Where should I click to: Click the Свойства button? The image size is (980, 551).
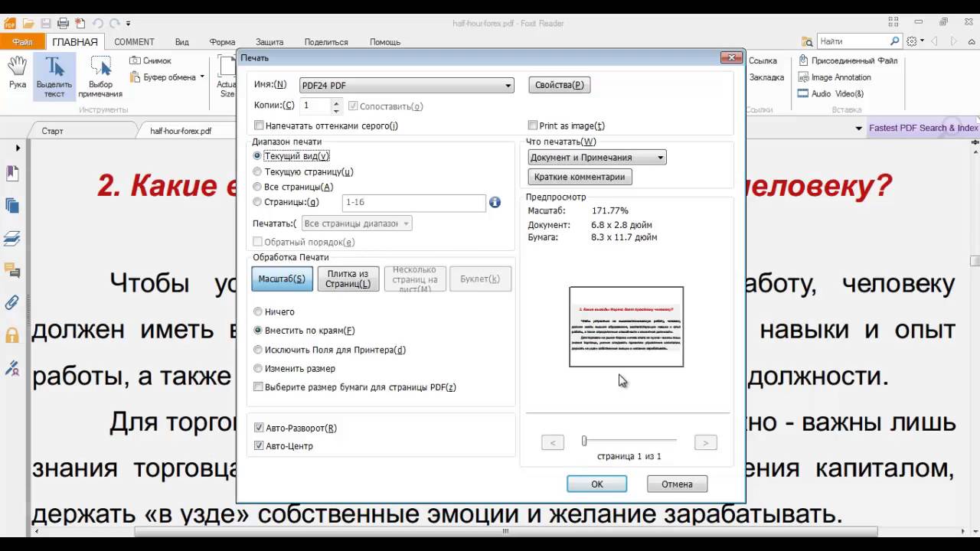[x=559, y=85]
